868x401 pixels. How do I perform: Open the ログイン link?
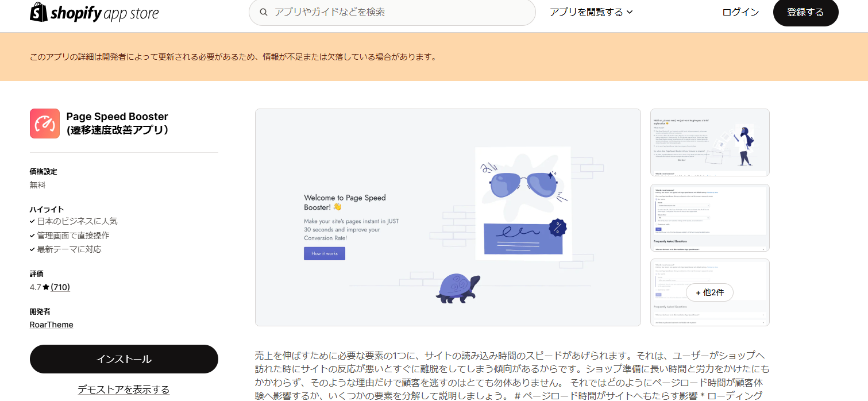click(740, 12)
